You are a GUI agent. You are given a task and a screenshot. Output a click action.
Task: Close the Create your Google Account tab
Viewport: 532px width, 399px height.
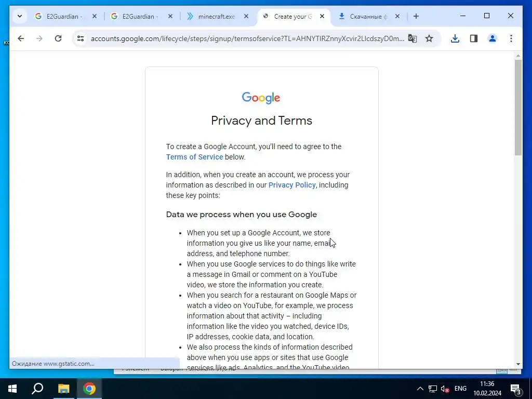322,16
